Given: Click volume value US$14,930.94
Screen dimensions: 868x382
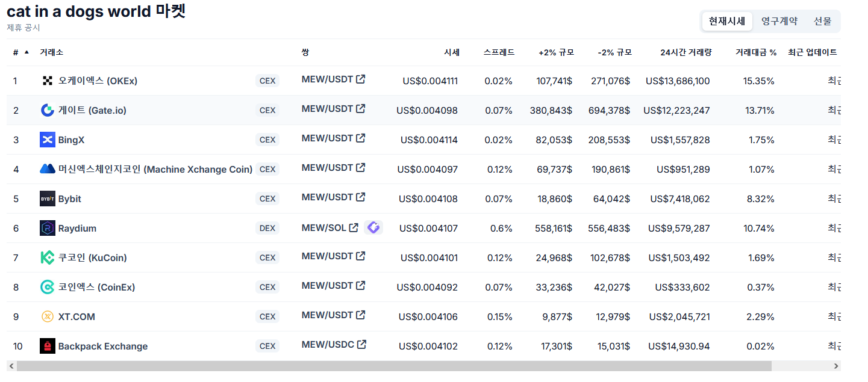Looking at the screenshot, I should pyautogui.click(x=679, y=346).
